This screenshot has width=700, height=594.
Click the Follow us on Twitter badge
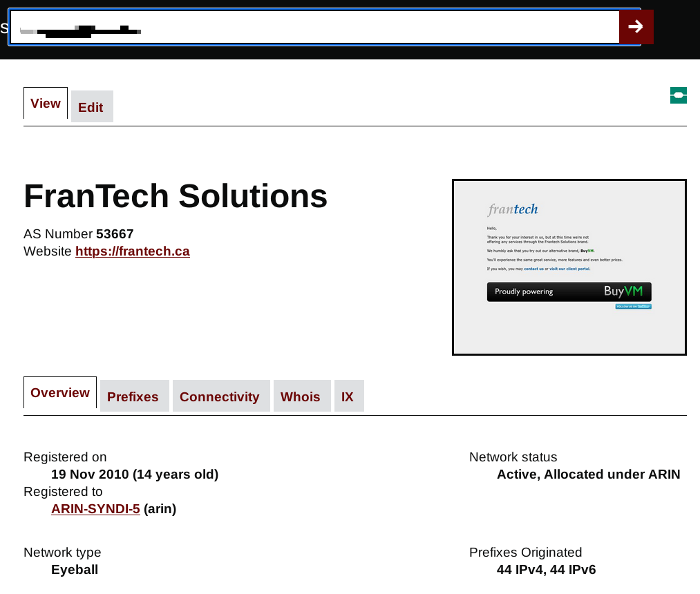click(633, 306)
